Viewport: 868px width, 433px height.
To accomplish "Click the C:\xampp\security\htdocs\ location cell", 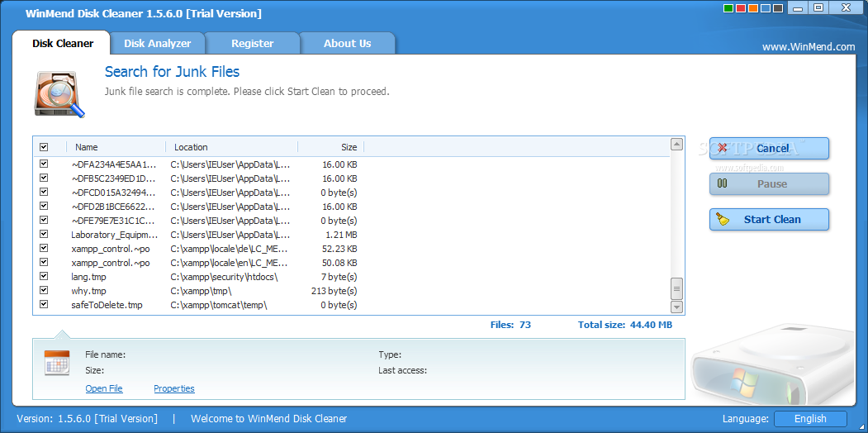I will [224, 277].
